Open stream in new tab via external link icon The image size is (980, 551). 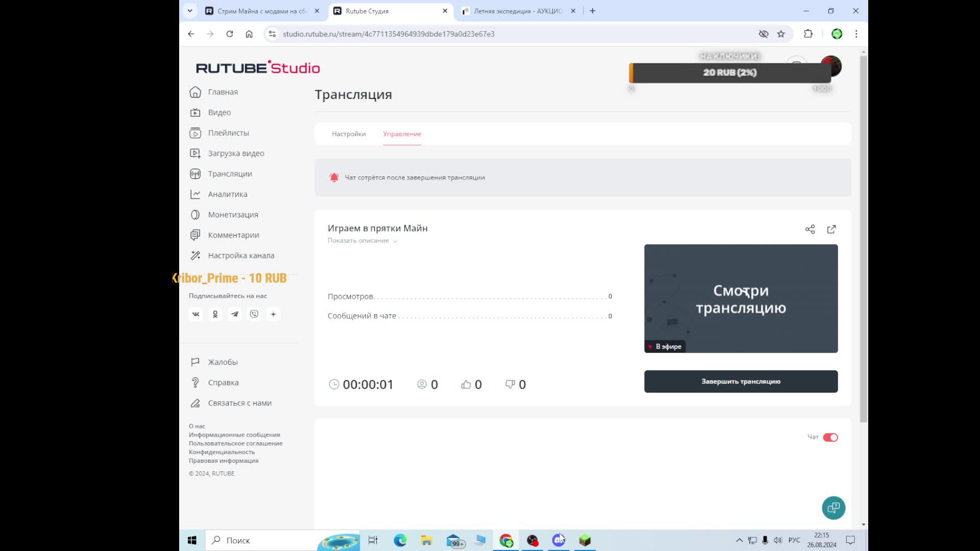click(831, 229)
